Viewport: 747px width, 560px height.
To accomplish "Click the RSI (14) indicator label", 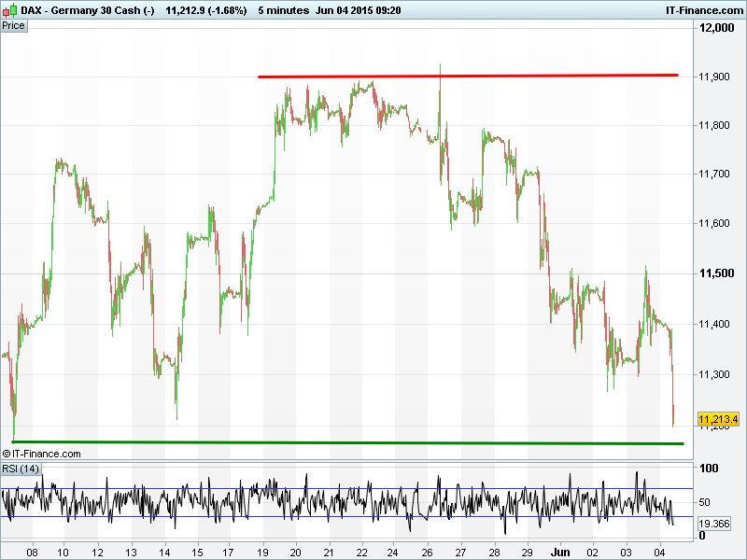I will [21, 468].
